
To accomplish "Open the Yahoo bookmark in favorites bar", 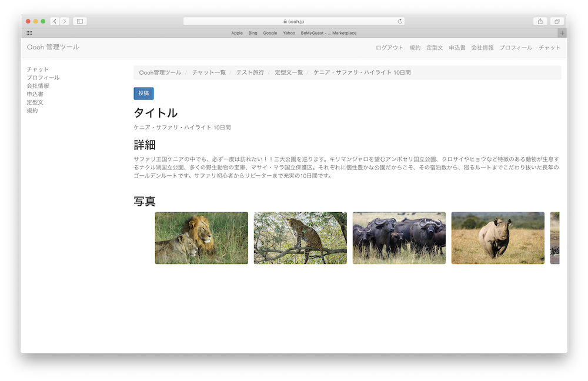I will click(x=289, y=33).
